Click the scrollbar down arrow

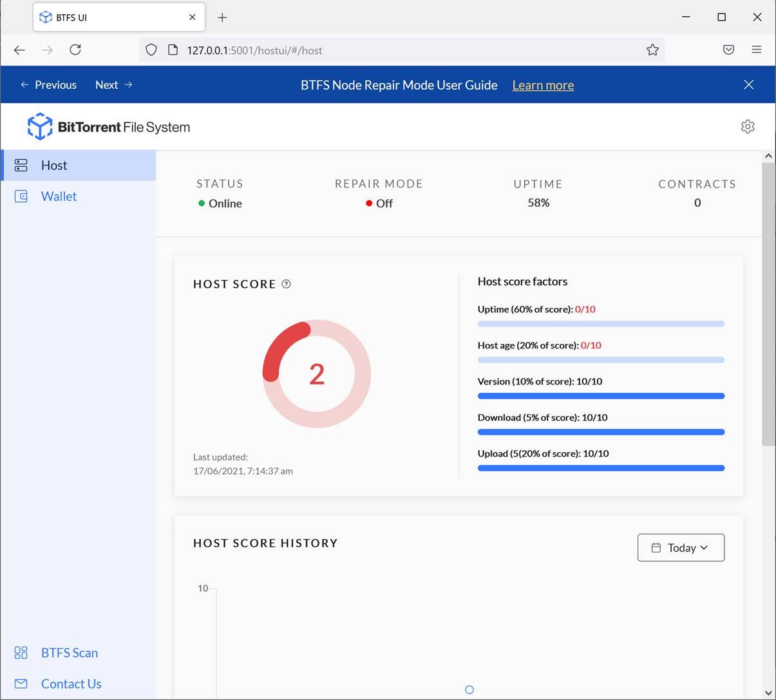[x=768, y=693]
